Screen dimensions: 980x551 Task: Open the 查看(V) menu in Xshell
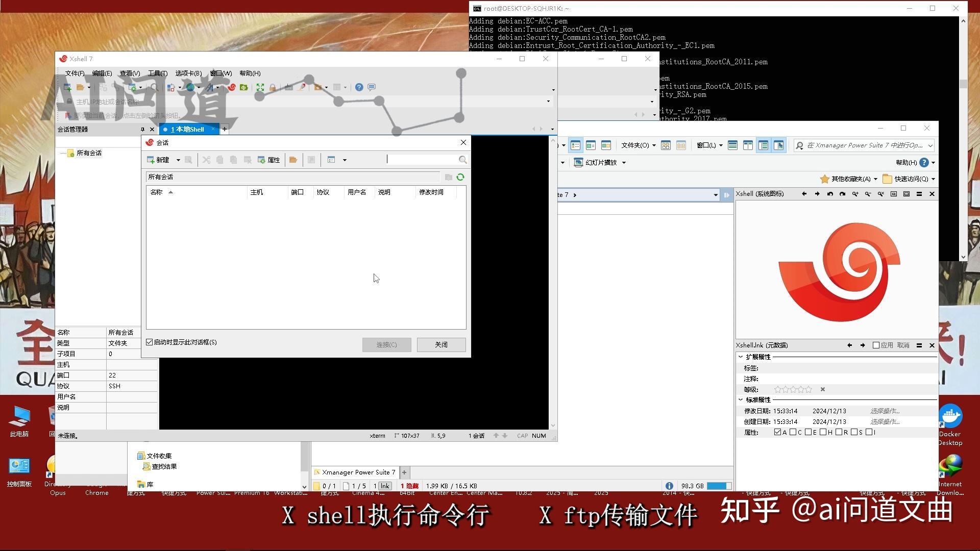[x=130, y=73]
